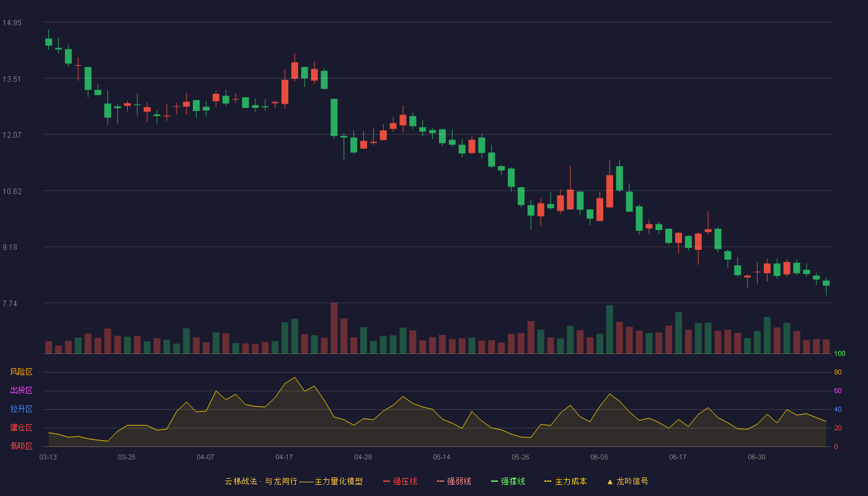Toggle the 龙吟信号 triangle legend item

(627, 481)
